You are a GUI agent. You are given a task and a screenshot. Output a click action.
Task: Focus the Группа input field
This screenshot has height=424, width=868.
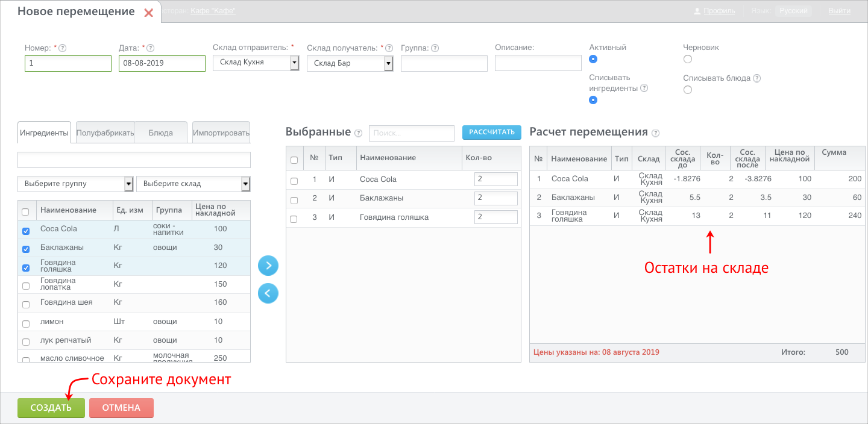click(444, 63)
